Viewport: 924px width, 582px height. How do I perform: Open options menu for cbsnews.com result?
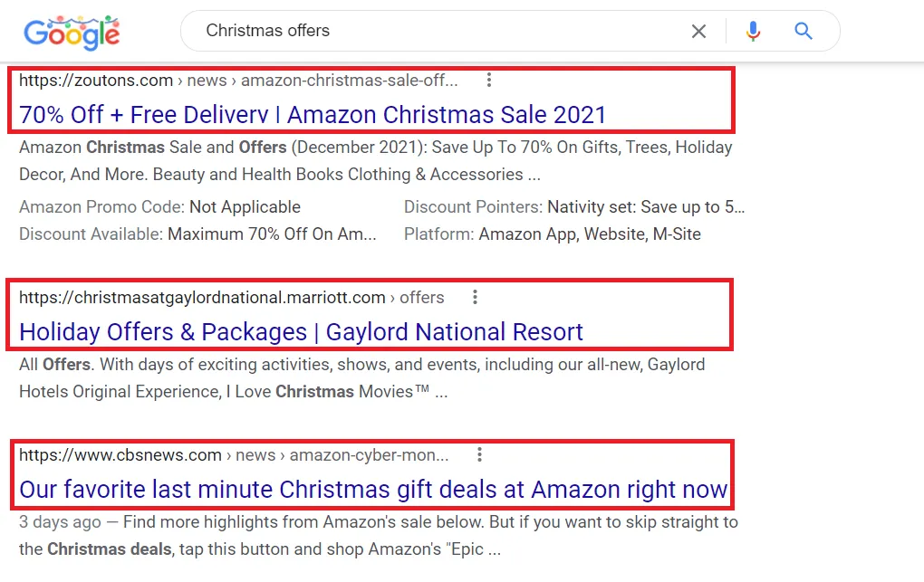point(479,454)
